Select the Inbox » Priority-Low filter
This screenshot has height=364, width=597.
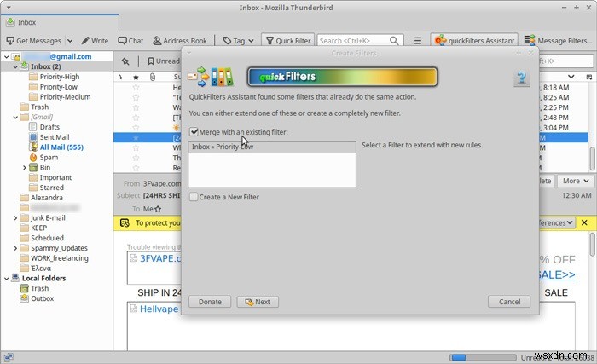pyautogui.click(x=272, y=147)
